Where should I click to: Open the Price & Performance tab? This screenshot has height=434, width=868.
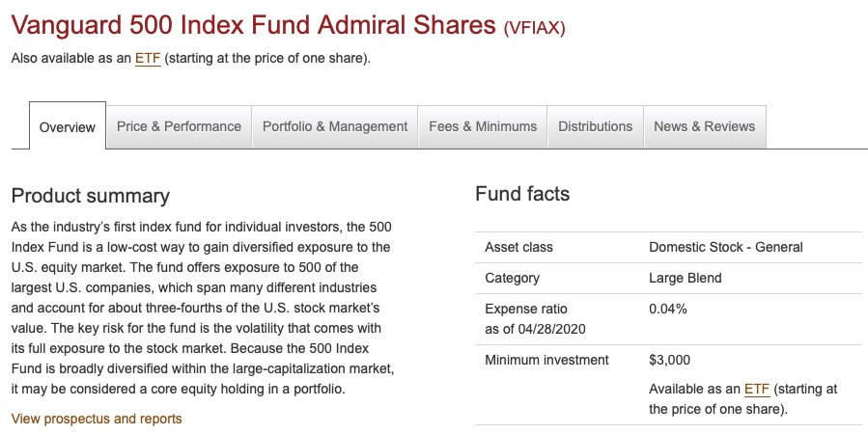click(179, 126)
